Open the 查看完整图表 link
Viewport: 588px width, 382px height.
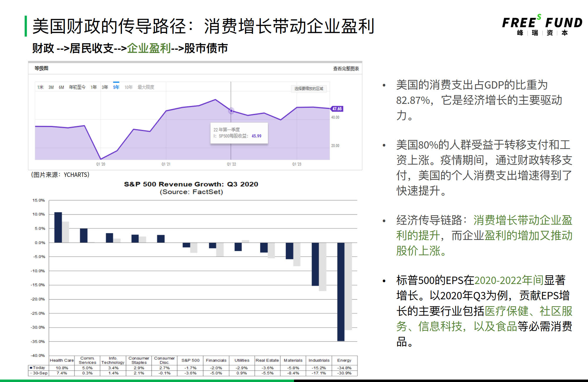(x=346, y=69)
